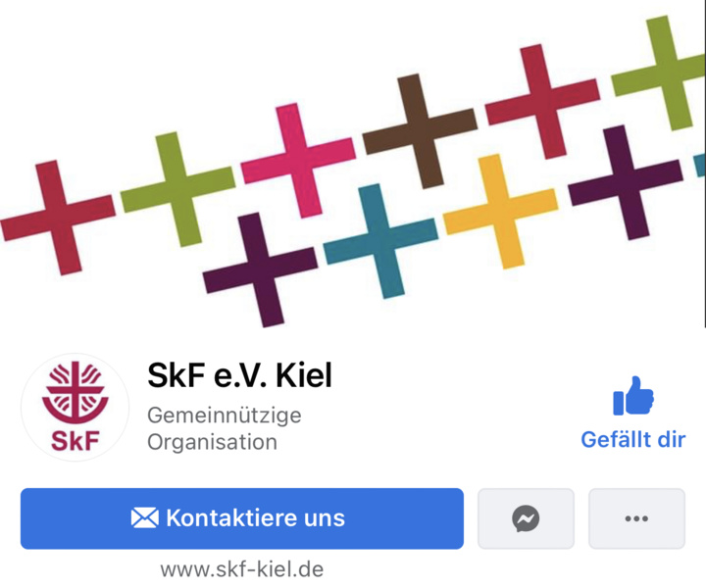This screenshot has height=588, width=706.
Task: Open the SkF logo profile picture
Action: (76, 407)
